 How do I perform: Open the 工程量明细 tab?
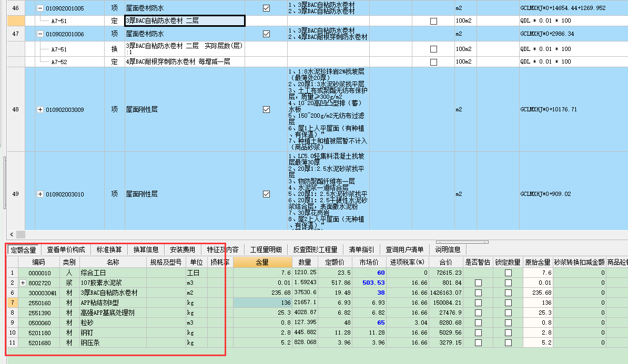coord(266,249)
